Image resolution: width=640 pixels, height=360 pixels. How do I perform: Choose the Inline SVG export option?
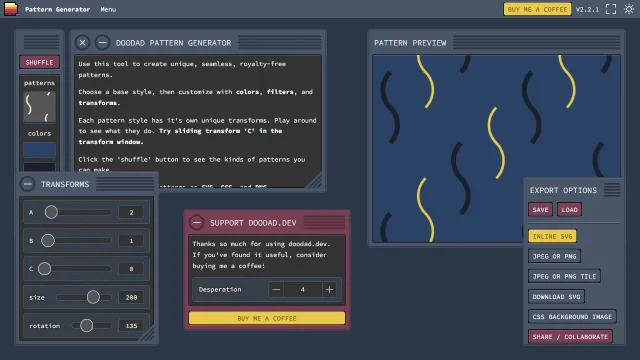tap(552, 236)
